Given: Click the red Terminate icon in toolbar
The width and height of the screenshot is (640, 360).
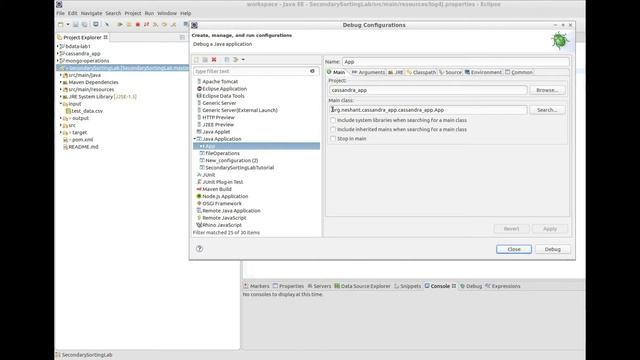Looking at the screenshot, I should 138,24.
